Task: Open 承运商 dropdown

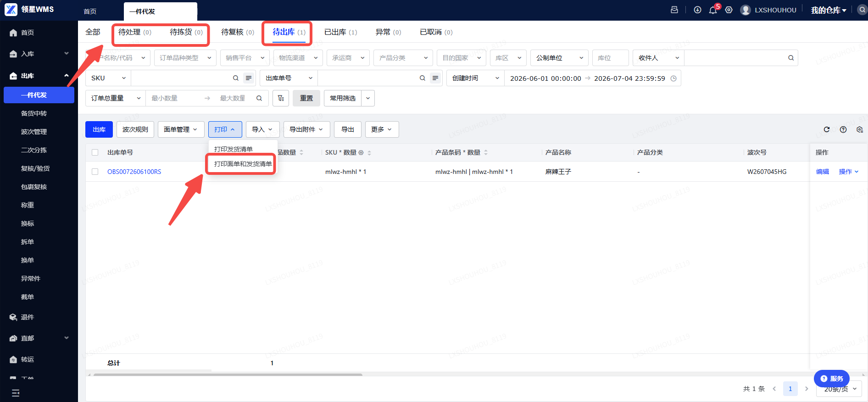Action: (x=348, y=58)
